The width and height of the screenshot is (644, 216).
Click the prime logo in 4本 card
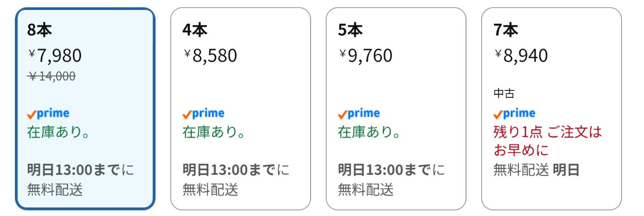(204, 114)
